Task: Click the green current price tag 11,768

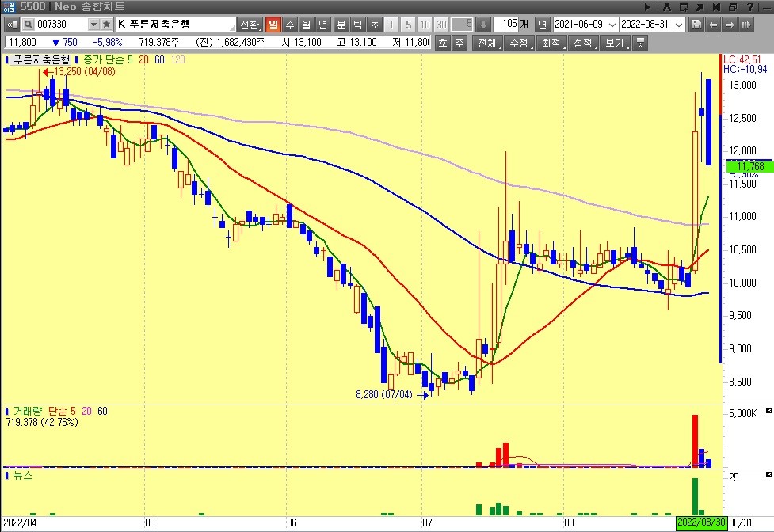Action: [x=749, y=167]
